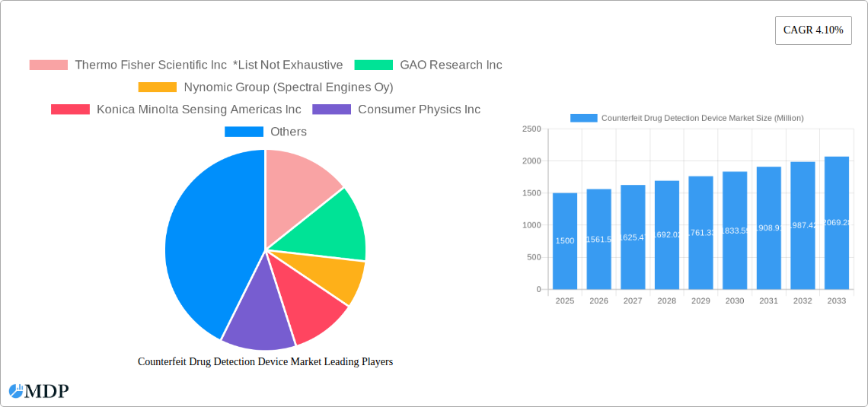Image resolution: width=868 pixels, height=407 pixels.
Task: Click the 1000 y-axis tick label
Action: click(531, 225)
